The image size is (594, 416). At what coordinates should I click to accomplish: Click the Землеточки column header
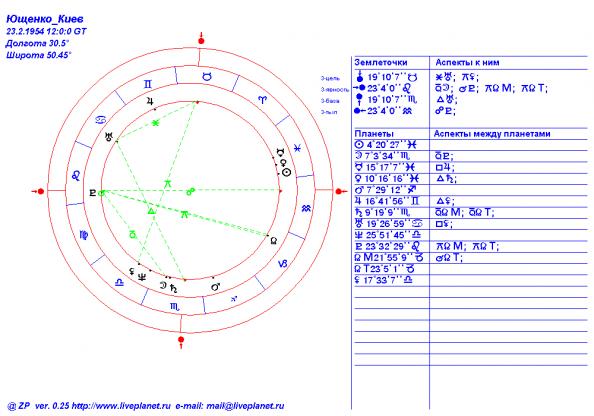click(381, 63)
